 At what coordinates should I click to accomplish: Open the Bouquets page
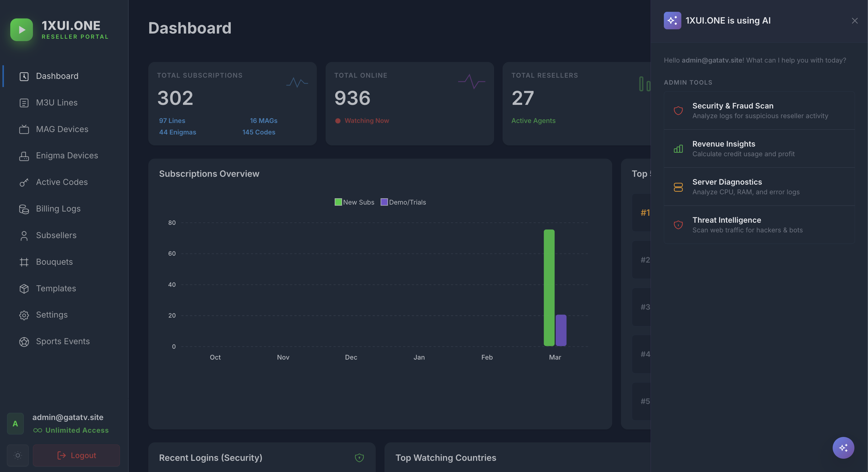(54, 262)
